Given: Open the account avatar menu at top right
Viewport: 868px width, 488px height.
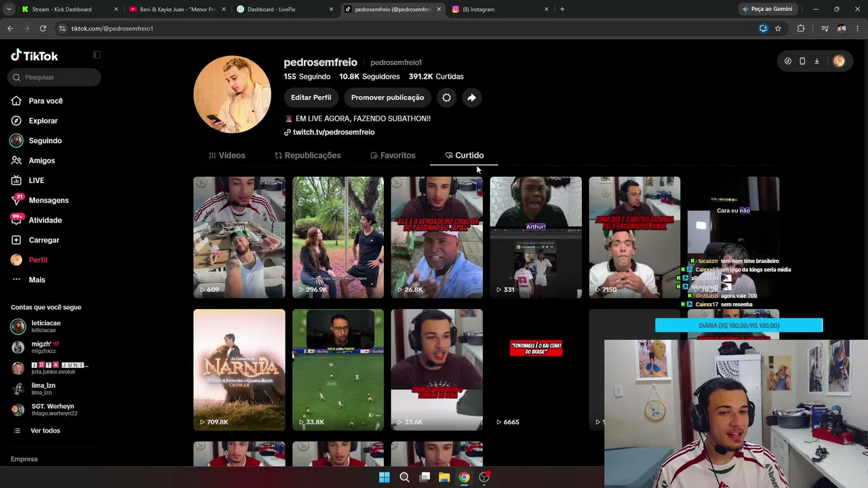Looking at the screenshot, I should pyautogui.click(x=839, y=61).
